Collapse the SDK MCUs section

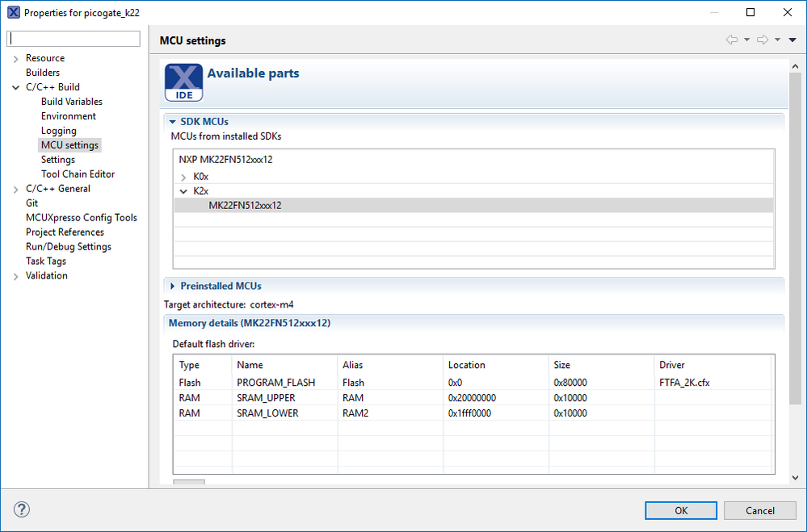172,122
